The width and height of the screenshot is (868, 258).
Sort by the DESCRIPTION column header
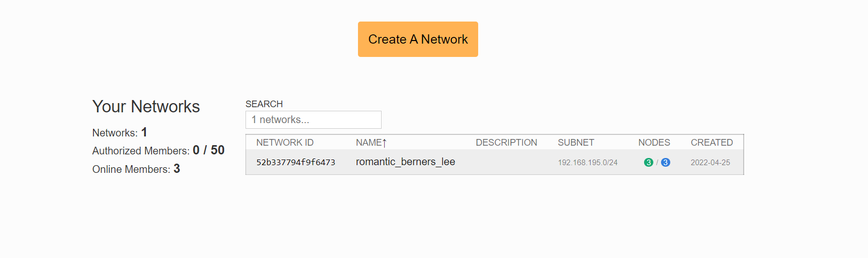pos(506,143)
